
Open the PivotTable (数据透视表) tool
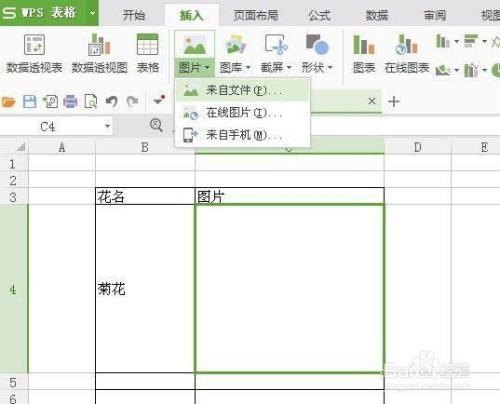click(34, 53)
